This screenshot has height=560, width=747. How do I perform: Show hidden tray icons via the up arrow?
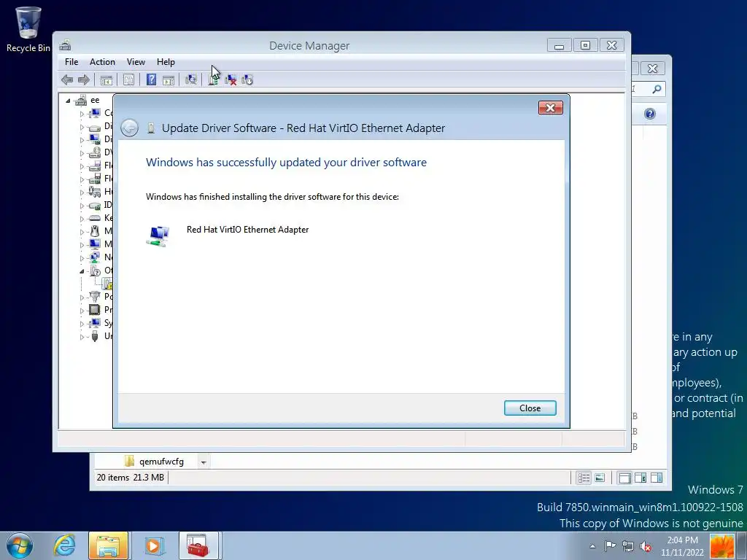tap(592, 546)
